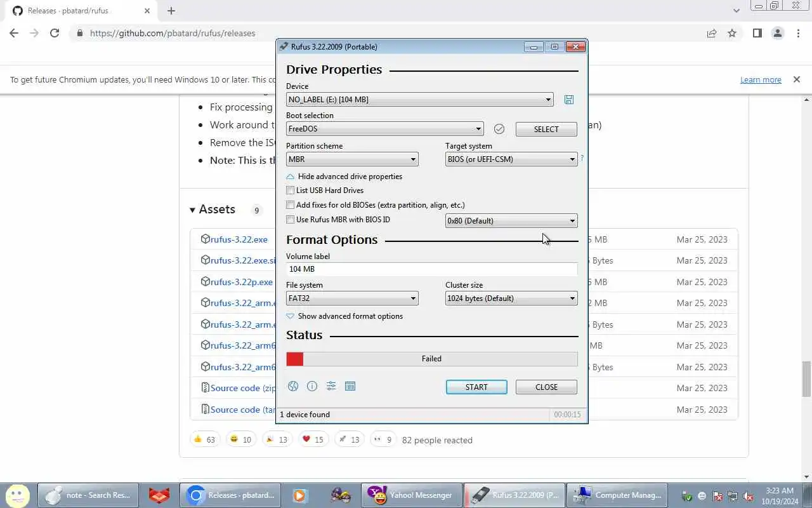Open the red fox taskbar icon
The image size is (812, 508).
click(x=159, y=495)
